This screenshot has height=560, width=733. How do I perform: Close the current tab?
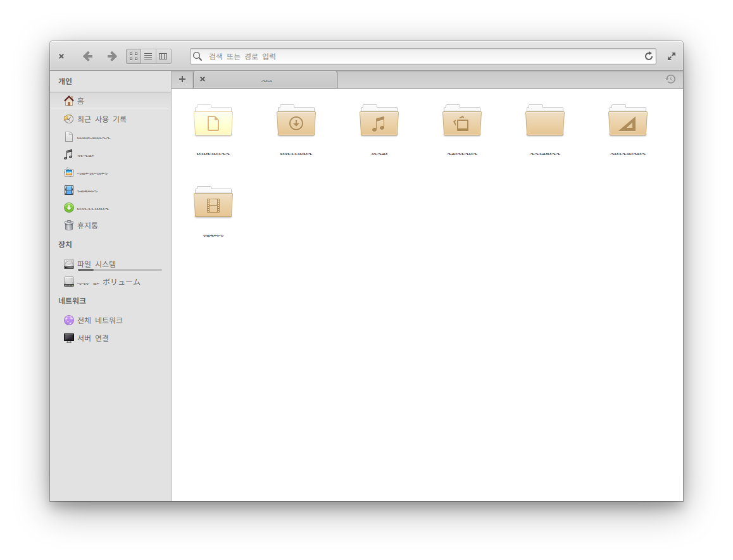[x=203, y=80]
